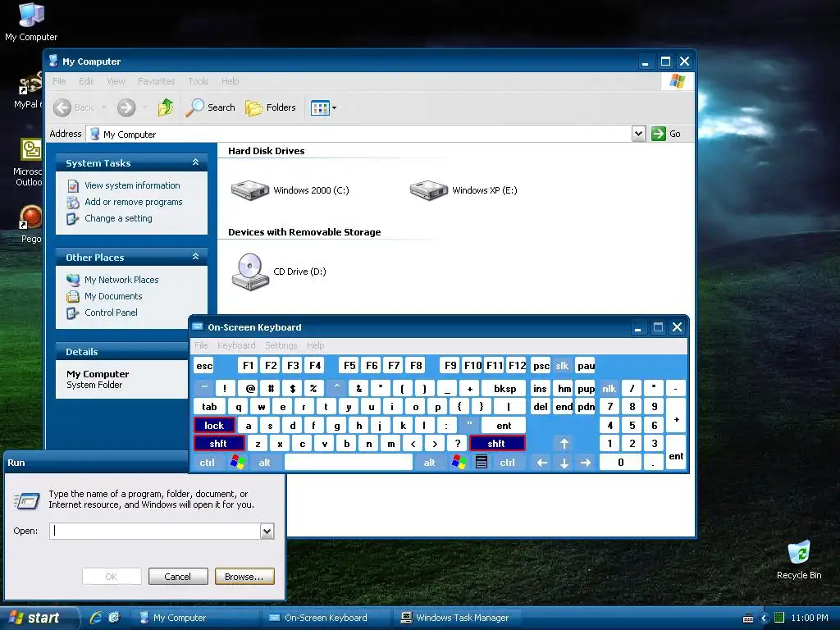This screenshot has width=840, height=630.
Task: Toggle the right alt key
Action: click(x=430, y=463)
